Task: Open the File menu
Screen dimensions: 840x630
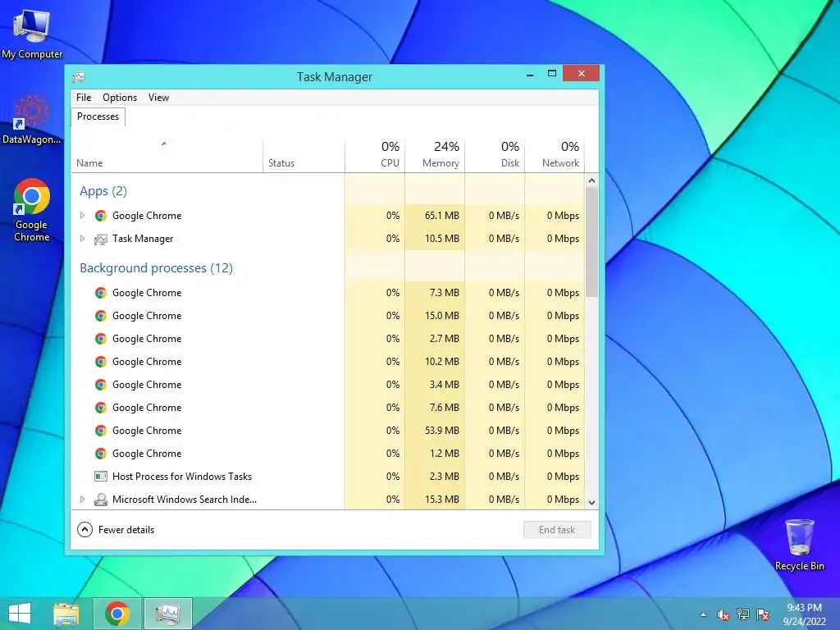Action: pos(84,98)
